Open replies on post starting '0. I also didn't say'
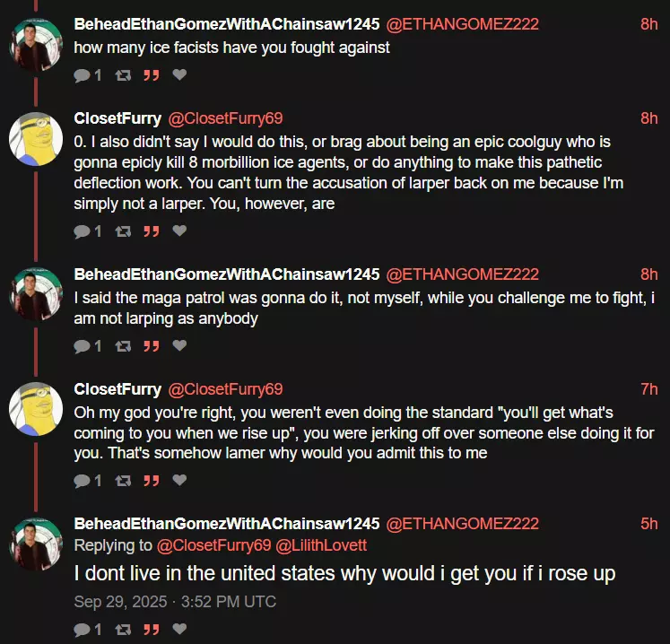This screenshot has width=670, height=644. [87, 231]
